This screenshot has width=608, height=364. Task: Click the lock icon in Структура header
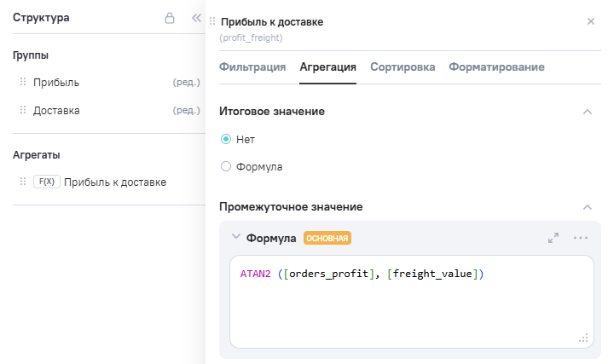coord(170,18)
